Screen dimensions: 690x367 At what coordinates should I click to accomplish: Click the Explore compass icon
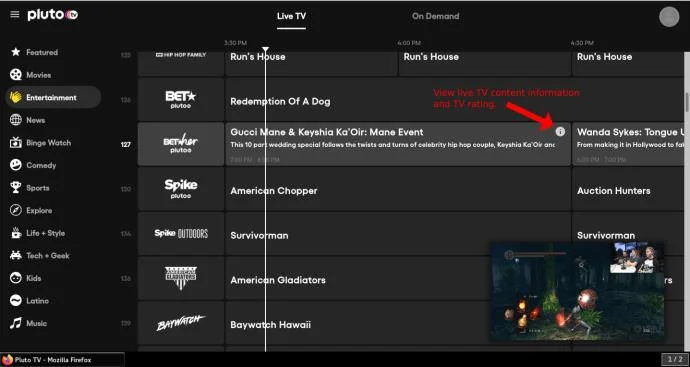tap(16, 210)
